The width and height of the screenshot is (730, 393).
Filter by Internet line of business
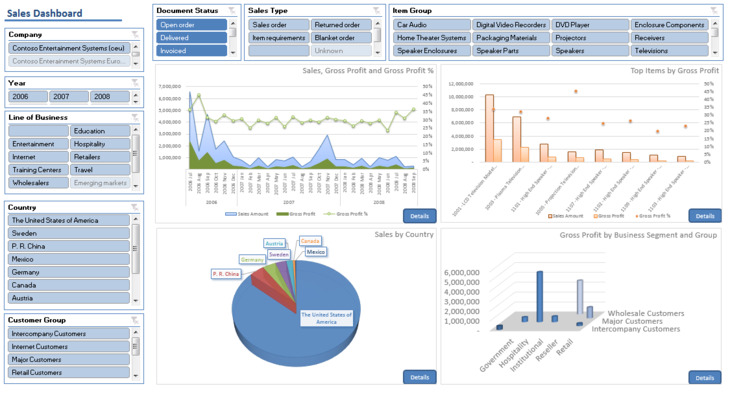pyautogui.click(x=38, y=157)
